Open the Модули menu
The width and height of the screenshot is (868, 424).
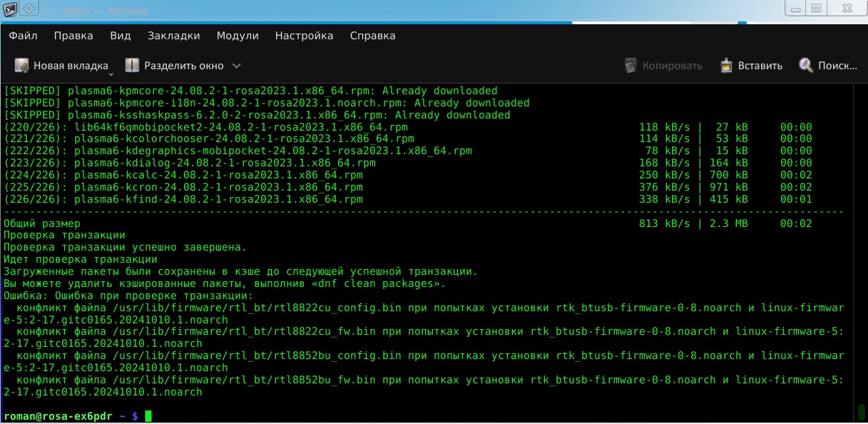238,36
